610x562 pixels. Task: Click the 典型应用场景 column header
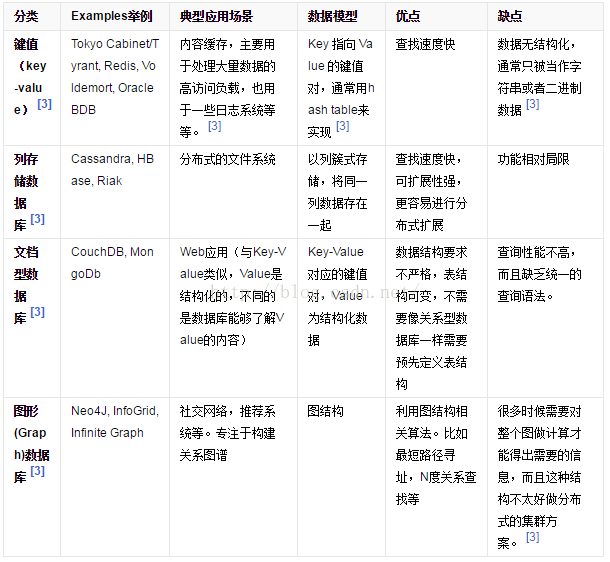click(x=233, y=16)
